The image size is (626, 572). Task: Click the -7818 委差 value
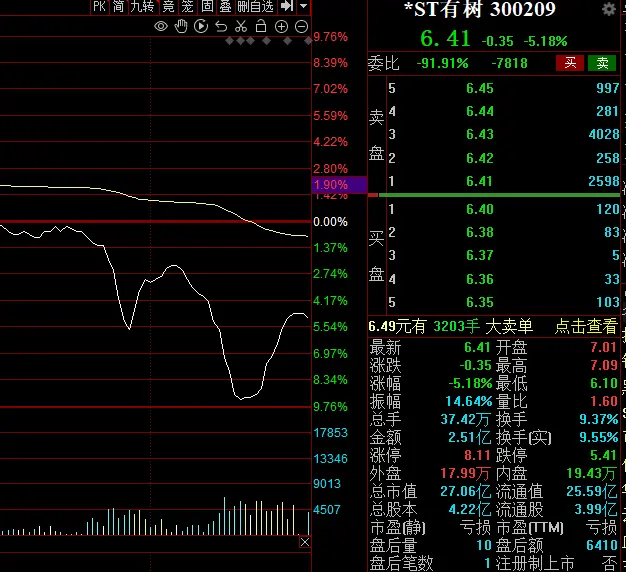click(509, 63)
